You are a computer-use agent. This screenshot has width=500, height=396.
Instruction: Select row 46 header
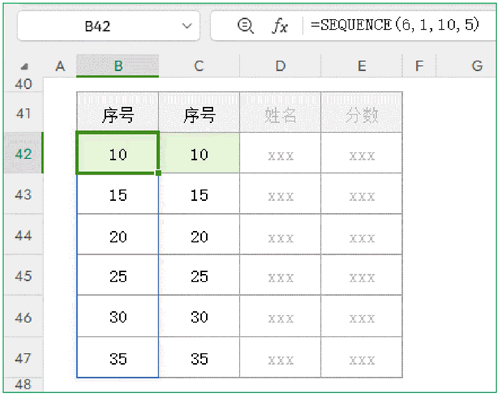click(23, 317)
